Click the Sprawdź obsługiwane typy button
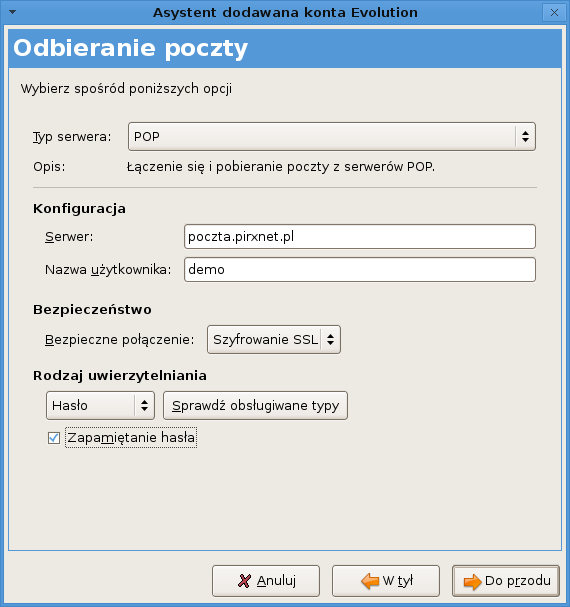Image resolution: width=570 pixels, height=607 pixels. 256,405
